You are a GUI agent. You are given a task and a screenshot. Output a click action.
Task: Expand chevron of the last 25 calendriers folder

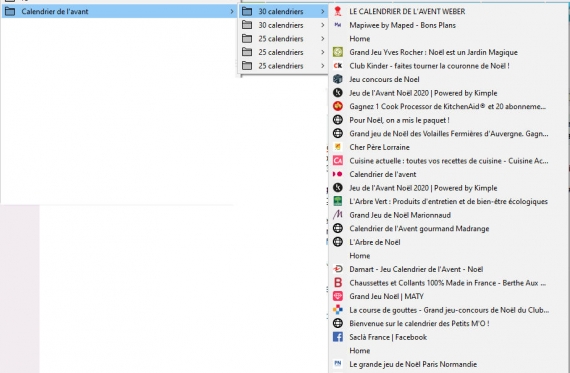pos(322,66)
